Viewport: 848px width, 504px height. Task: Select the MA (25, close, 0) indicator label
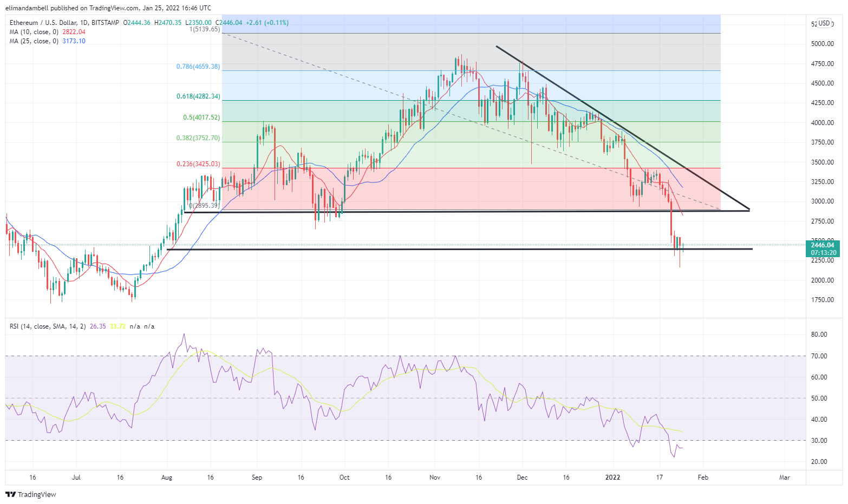[x=34, y=41]
